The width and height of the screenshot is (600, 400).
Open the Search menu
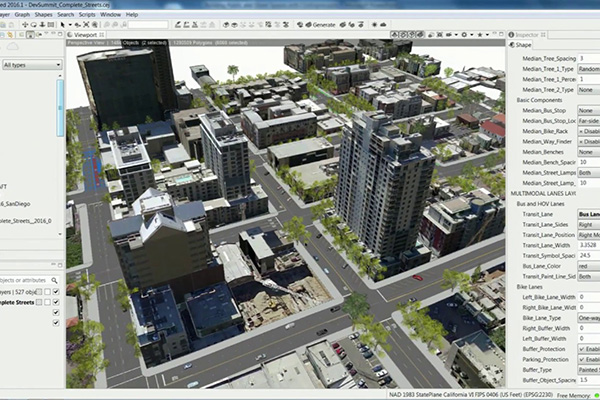pyautogui.click(x=65, y=15)
